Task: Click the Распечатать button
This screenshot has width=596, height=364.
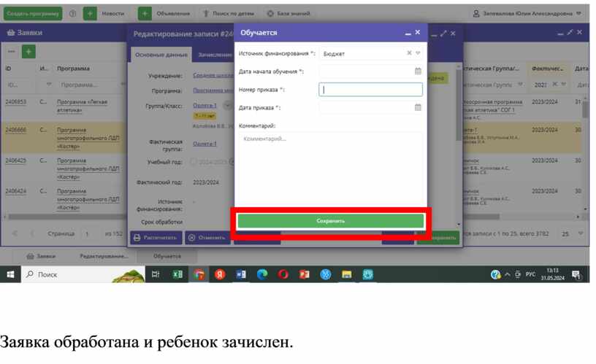Action: coord(156,237)
